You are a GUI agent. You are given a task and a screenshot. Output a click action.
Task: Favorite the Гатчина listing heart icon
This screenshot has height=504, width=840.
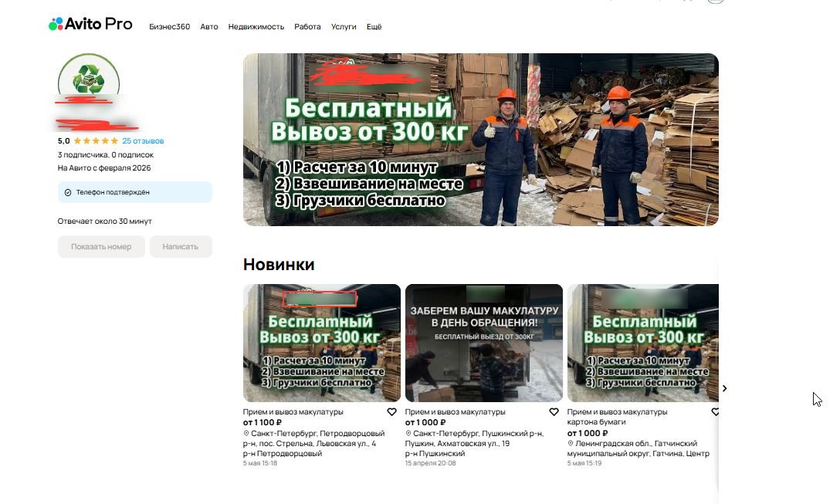tap(715, 412)
